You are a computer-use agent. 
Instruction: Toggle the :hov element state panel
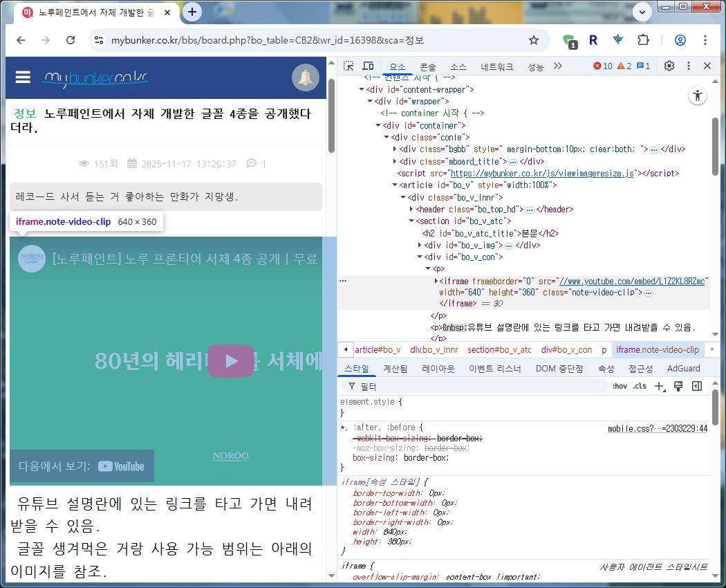point(620,386)
